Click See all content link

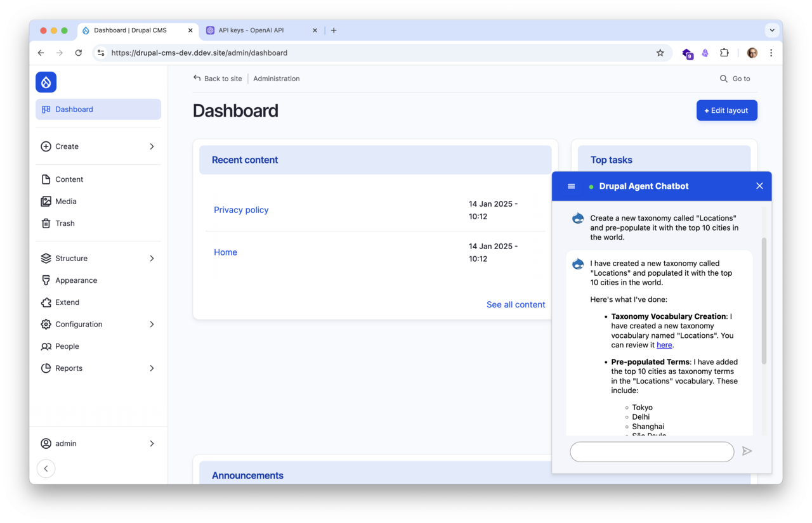[x=516, y=305]
